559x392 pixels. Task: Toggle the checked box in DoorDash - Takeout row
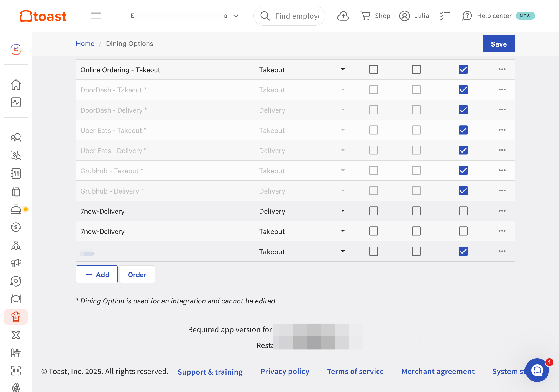click(463, 89)
